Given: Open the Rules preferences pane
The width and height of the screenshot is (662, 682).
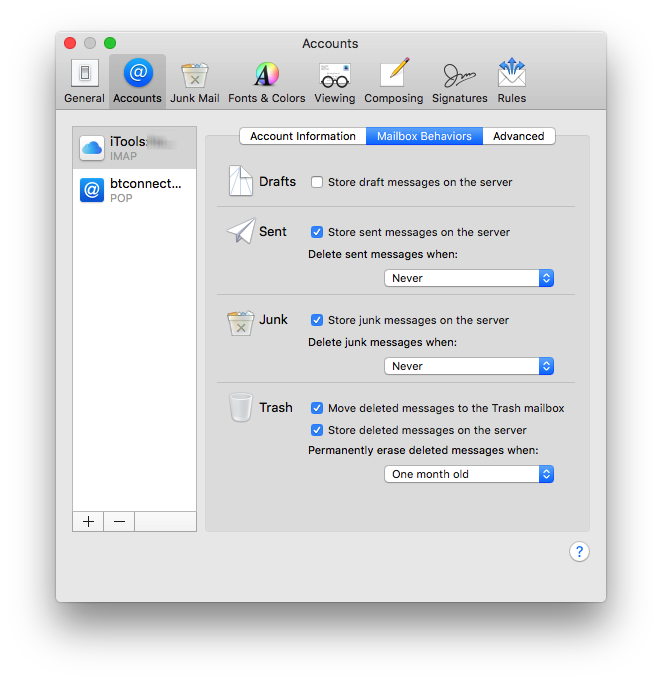Looking at the screenshot, I should (511, 80).
